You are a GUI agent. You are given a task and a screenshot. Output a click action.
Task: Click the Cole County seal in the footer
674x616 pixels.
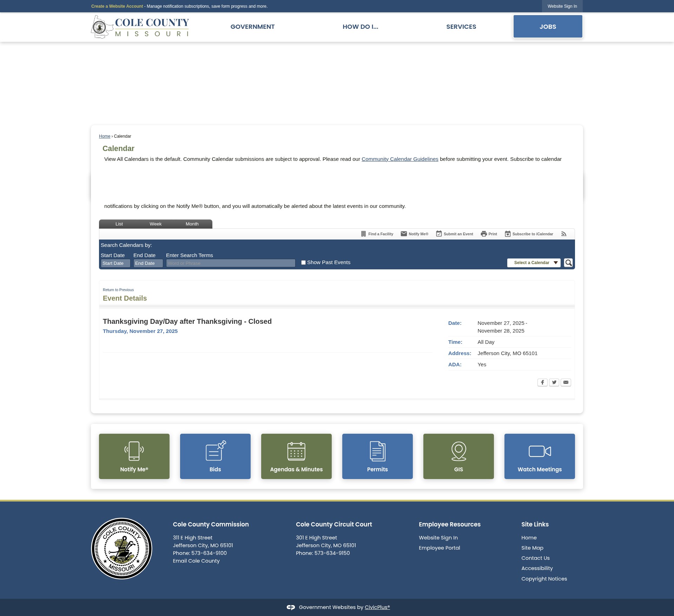pyautogui.click(x=121, y=549)
